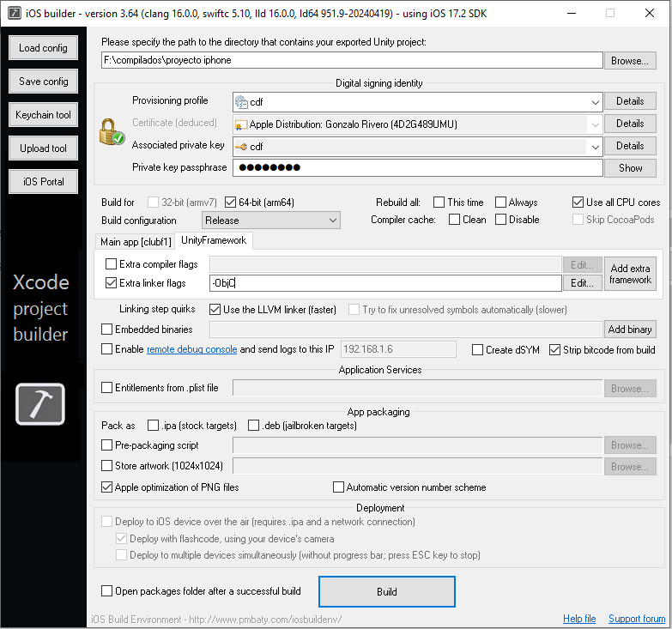The height and width of the screenshot is (629, 672).
Task: Toggle Extra linker flags checkbox
Action: pyautogui.click(x=111, y=283)
